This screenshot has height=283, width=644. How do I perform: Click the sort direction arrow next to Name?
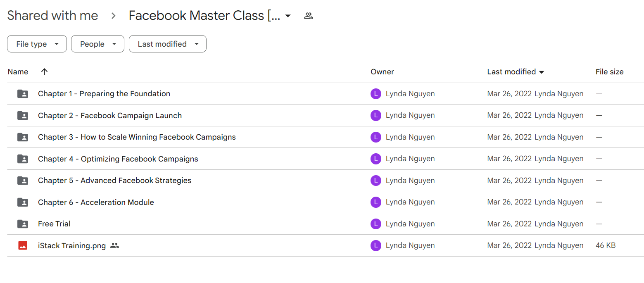coord(45,71)
